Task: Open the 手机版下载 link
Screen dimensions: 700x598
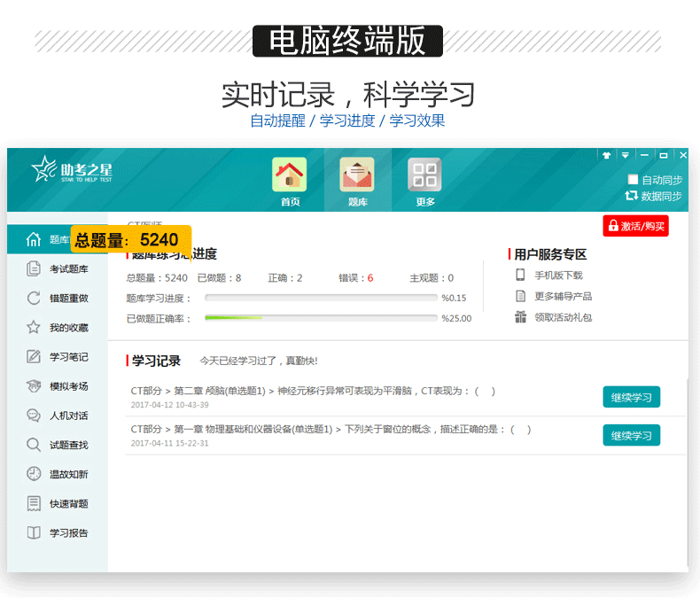Action: tap(558, 276)
